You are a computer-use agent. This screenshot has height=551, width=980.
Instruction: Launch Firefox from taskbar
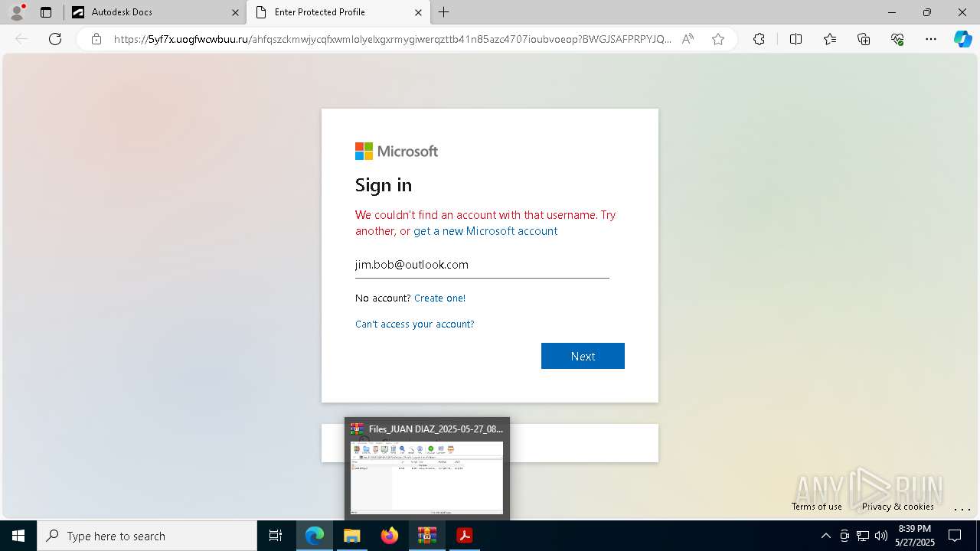tap(390, 536)
